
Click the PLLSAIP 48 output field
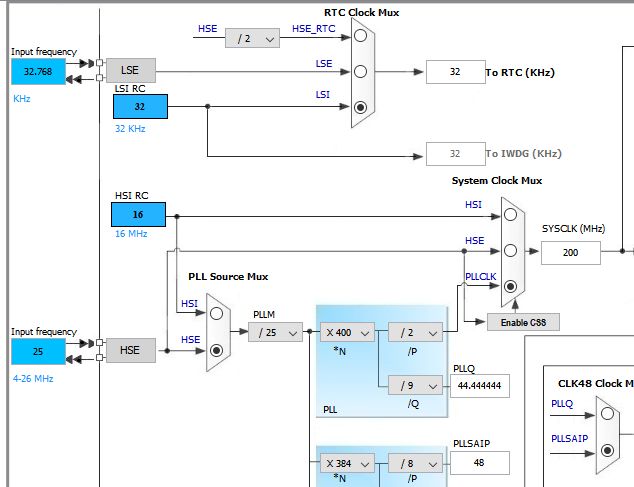(480, 463)
